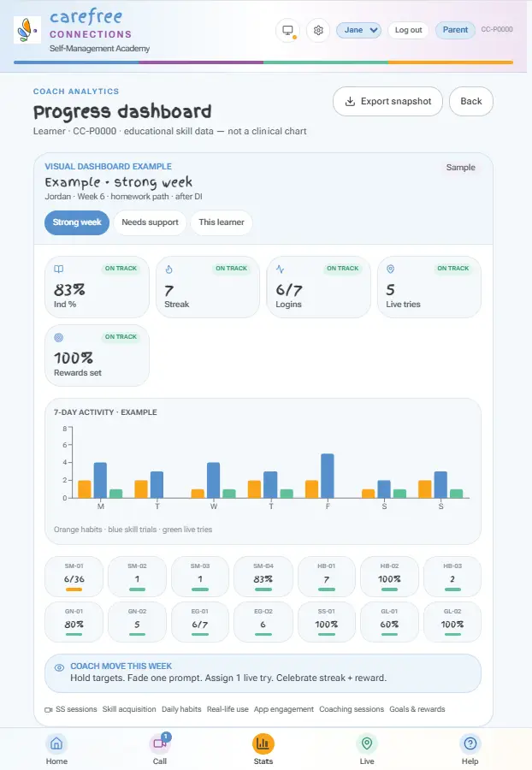Image resolution: width=532 pixels, height=770 pixels.
Task: Click the download icon in Export snapshot
Action: coord(350,101)
